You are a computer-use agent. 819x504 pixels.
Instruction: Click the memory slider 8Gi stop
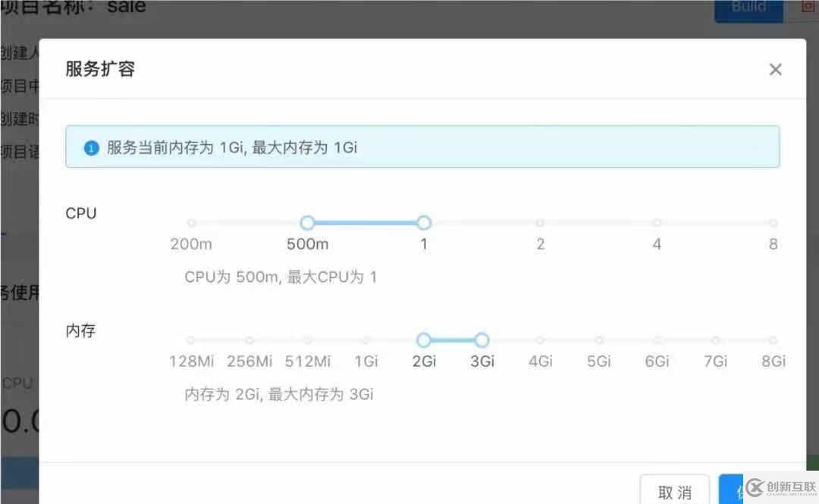(x=773, y=340)
